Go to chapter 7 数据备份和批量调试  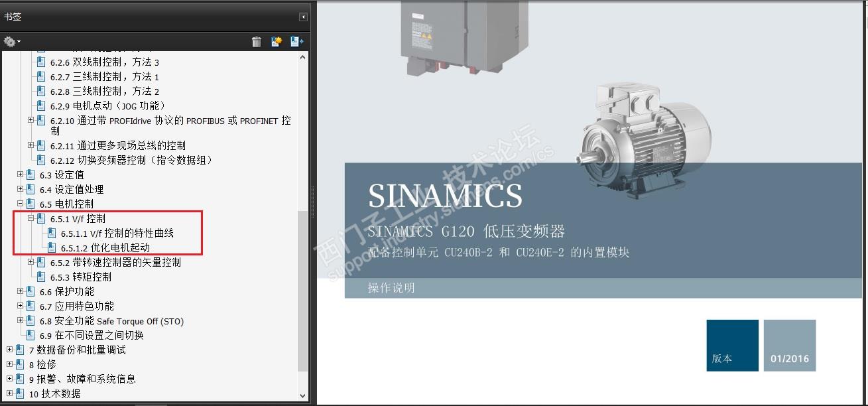[x=77, y=350]
